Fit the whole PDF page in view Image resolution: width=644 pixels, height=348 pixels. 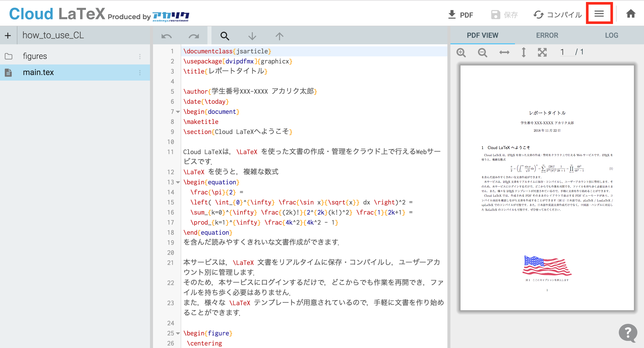tap(542, 52)
